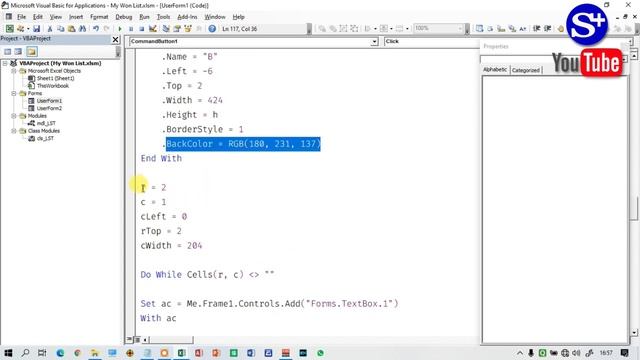This screenshot has height=360, width=640.
Task: Open the Object Browser toolbar icon
Action: tap(188, 29)
